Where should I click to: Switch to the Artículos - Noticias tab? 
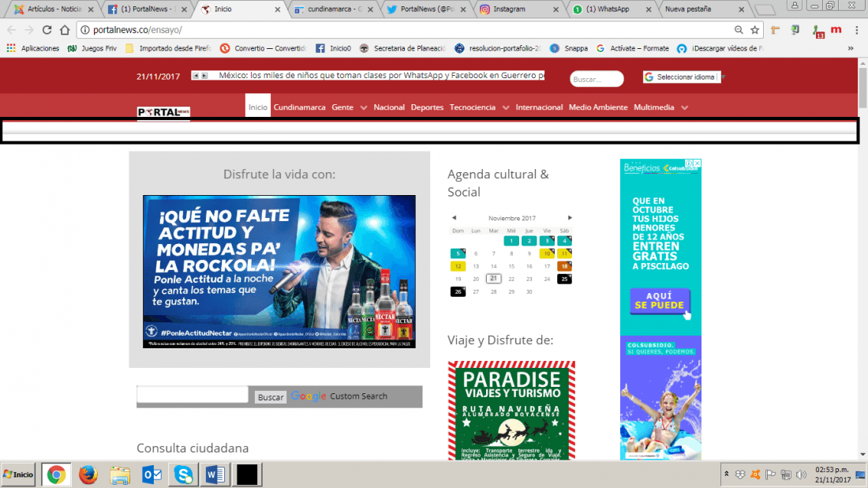pyautogui.click(x=54, y=9)
